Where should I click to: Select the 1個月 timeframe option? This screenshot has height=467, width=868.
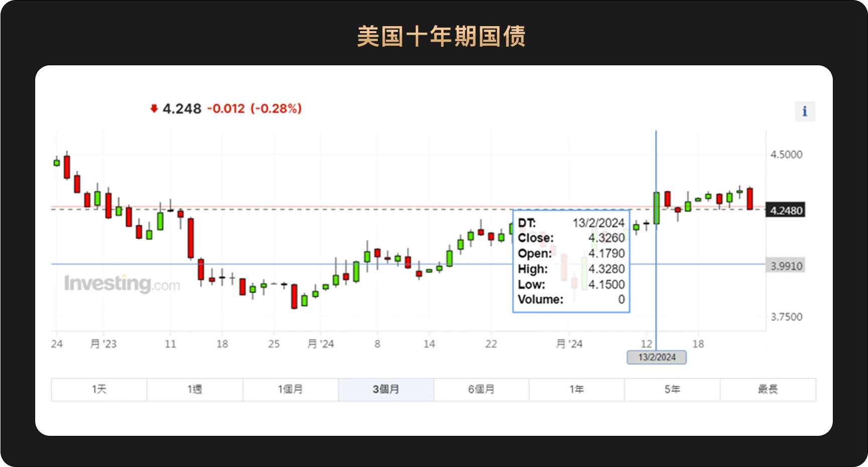(x=290, y=389)
